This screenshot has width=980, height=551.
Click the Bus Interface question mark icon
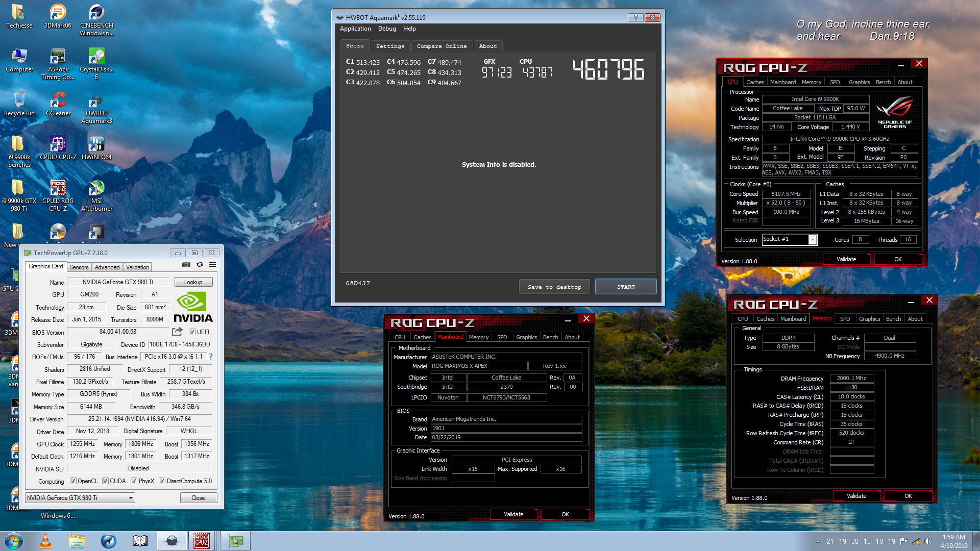(x=210, y=357)
